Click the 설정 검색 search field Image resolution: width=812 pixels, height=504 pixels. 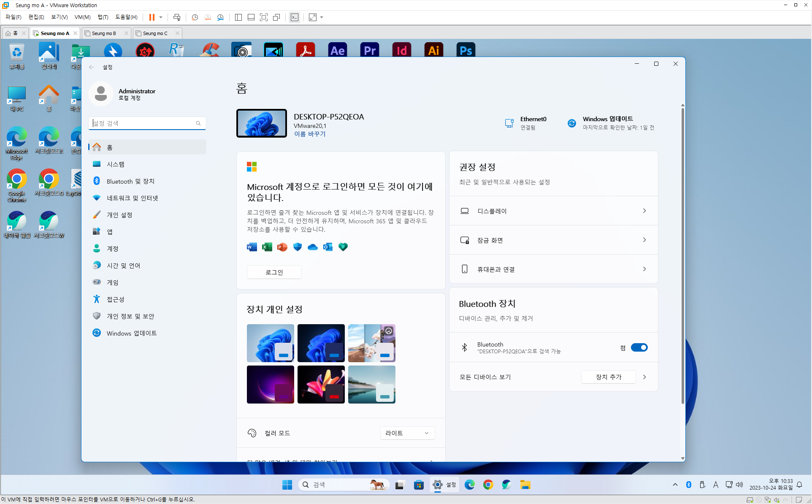[x=143, y=123]
